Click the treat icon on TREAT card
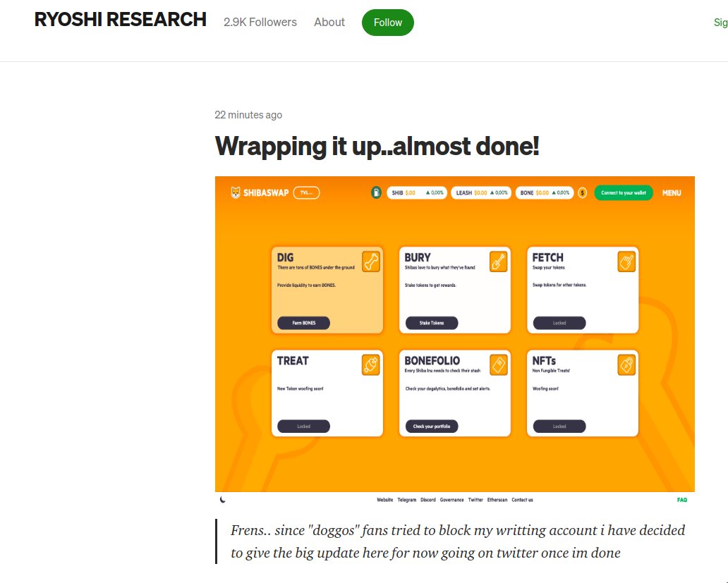The image size is (728, 583). point(371,365)
